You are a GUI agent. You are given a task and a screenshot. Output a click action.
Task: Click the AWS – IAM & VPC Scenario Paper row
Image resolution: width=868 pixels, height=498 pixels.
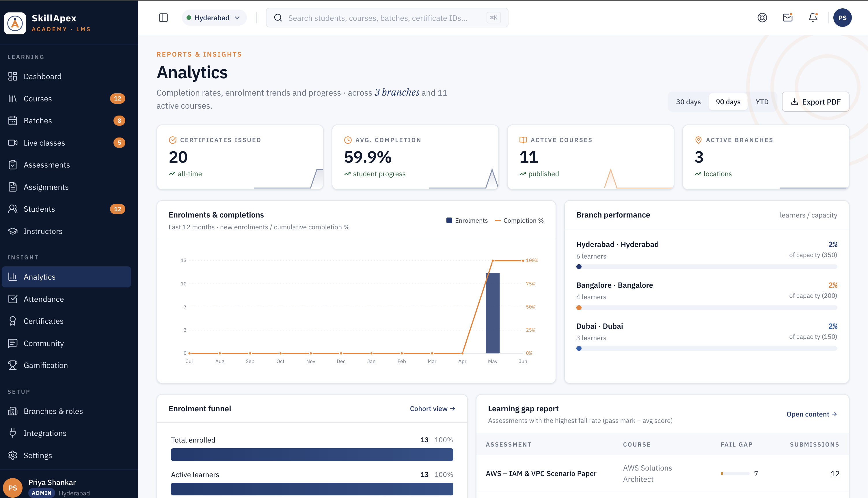click(x=662, y=473)
